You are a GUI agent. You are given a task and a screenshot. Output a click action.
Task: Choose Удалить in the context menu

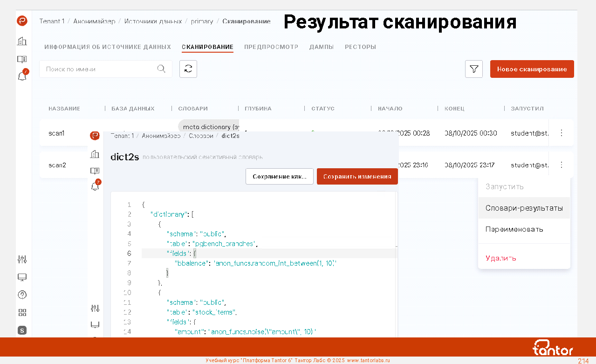click(500, 258)
